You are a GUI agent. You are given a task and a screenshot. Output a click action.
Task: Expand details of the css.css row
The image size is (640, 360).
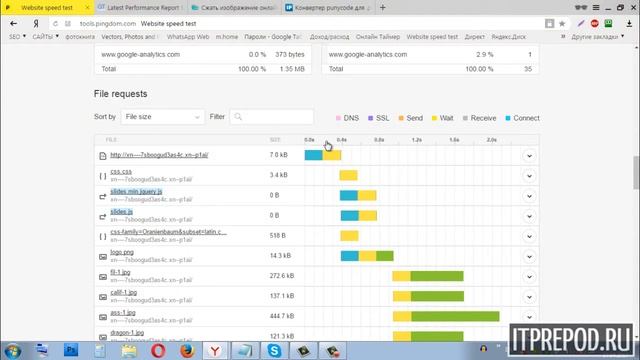(x=529, y=176)
